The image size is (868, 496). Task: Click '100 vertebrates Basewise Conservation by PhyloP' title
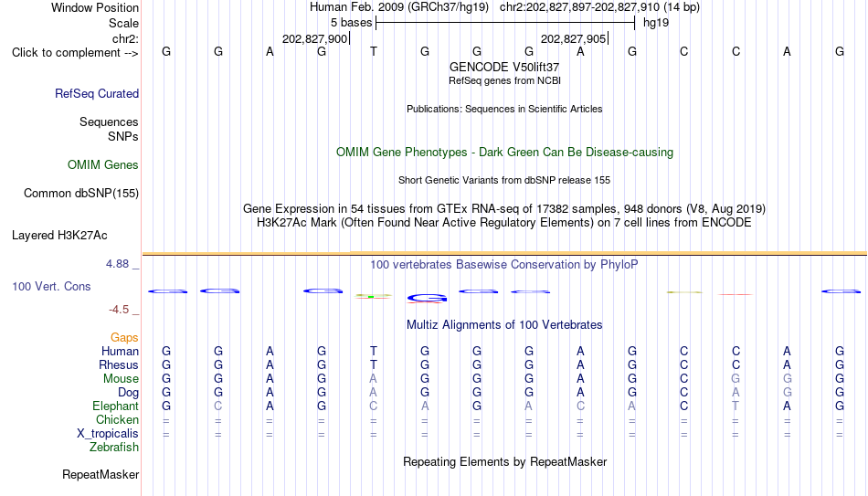pos(504,265)
